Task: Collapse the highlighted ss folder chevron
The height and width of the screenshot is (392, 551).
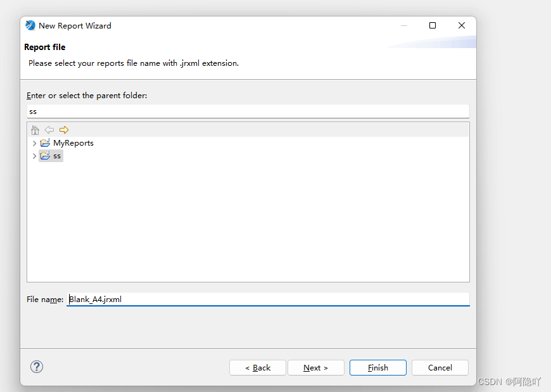Action: pos(34,156)
